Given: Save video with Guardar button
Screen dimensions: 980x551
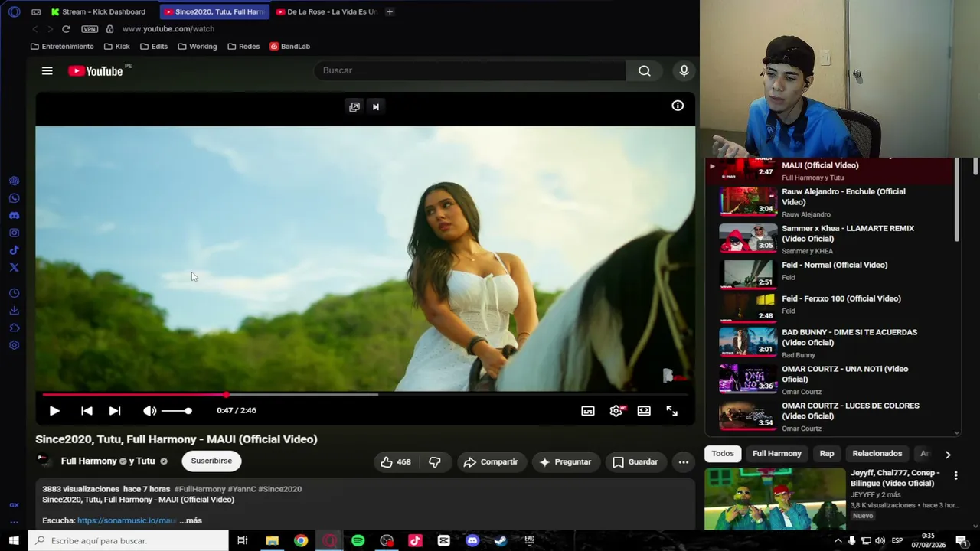Looking at the screenshot, I should (635, 461).
